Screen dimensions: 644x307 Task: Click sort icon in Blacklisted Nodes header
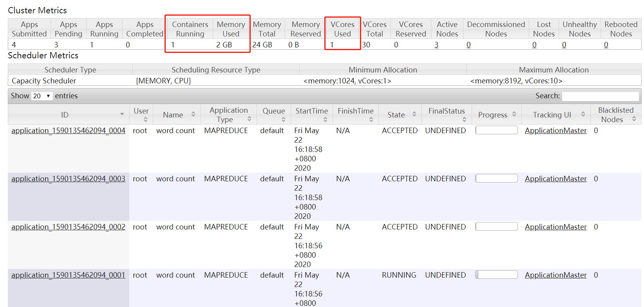pos(634,119)
